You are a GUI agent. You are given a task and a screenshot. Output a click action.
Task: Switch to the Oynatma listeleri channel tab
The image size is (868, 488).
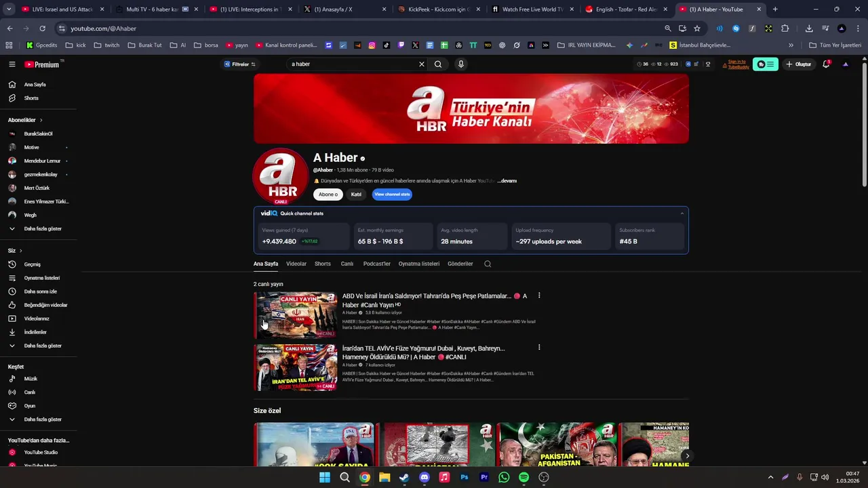419,264
